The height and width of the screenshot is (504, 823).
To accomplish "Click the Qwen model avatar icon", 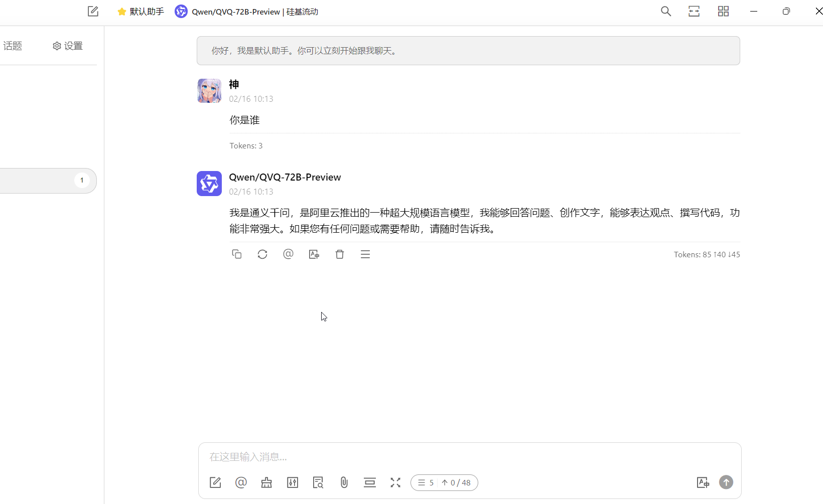I will 209,184.
